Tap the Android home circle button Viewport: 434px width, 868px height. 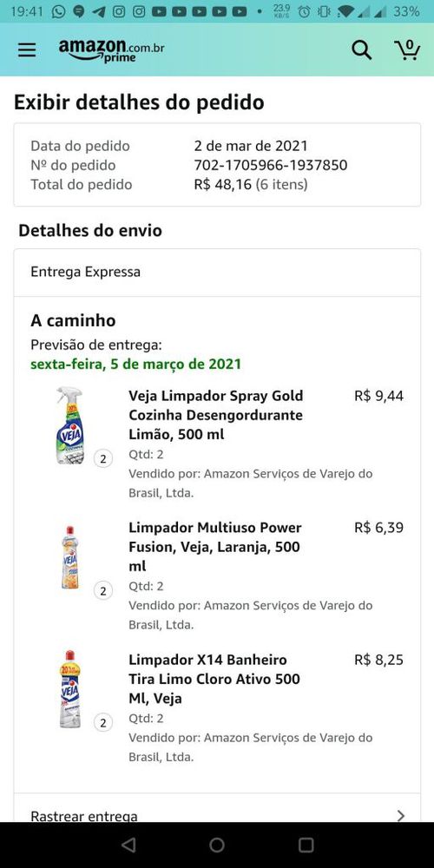coord(217,845)
